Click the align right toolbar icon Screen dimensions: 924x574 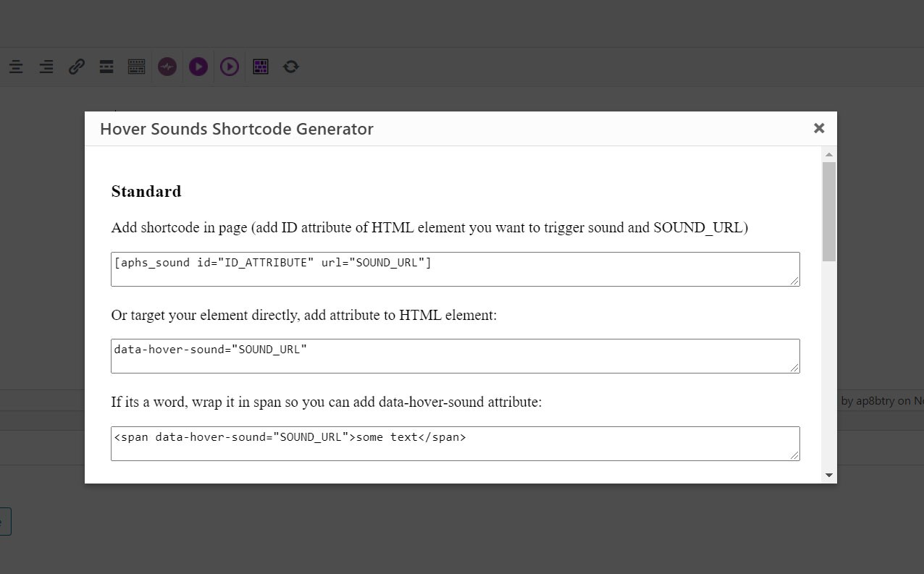46,67
